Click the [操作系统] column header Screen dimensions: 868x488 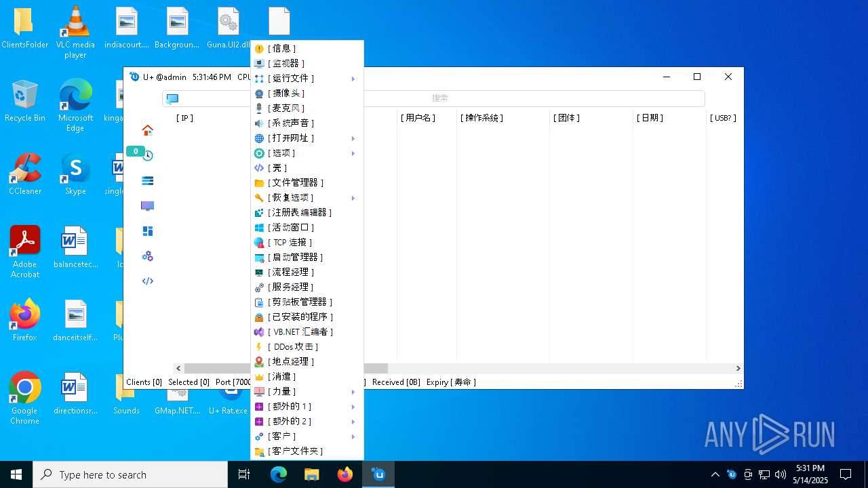(x=482, y=118)
